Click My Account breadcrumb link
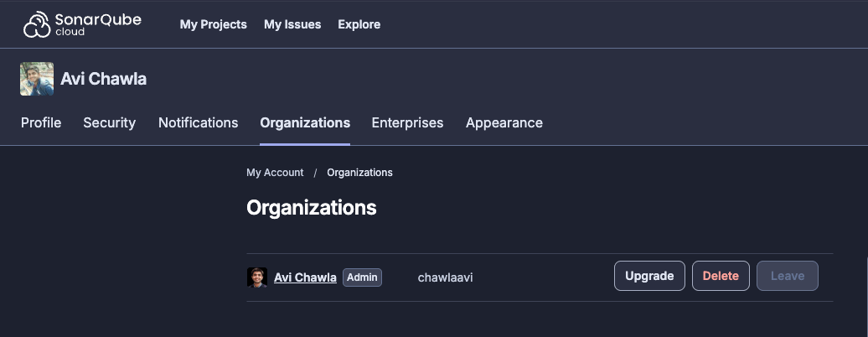 275,173
